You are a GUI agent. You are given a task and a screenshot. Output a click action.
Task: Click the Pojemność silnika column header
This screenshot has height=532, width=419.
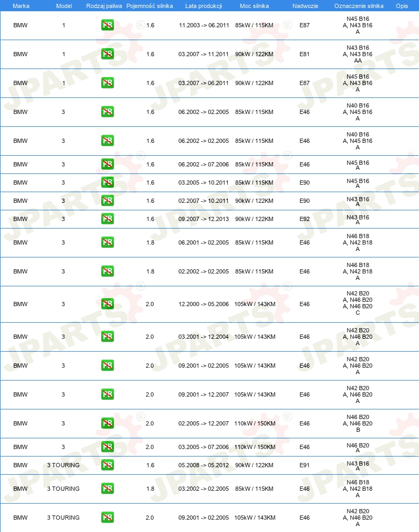pos(149,6)
